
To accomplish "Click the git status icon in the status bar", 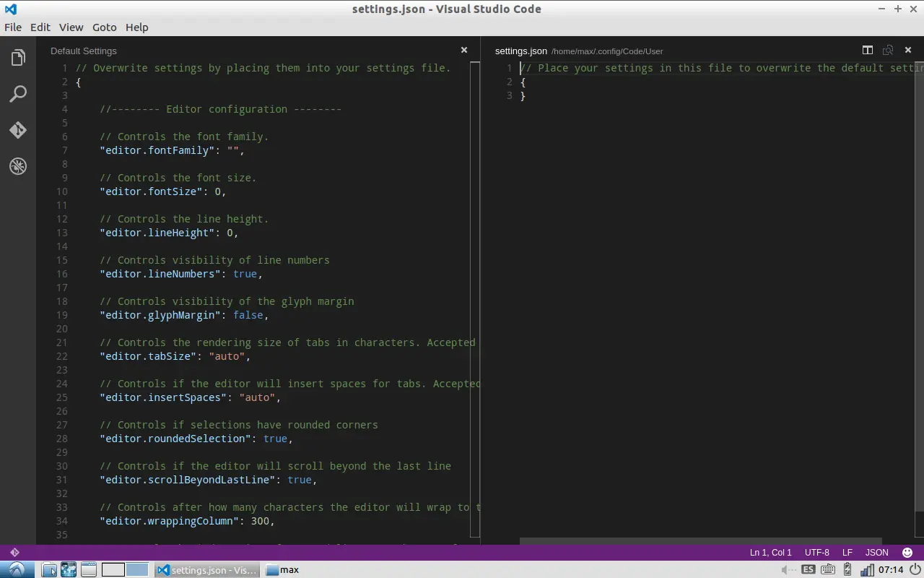I will click(x=14, y=552).
